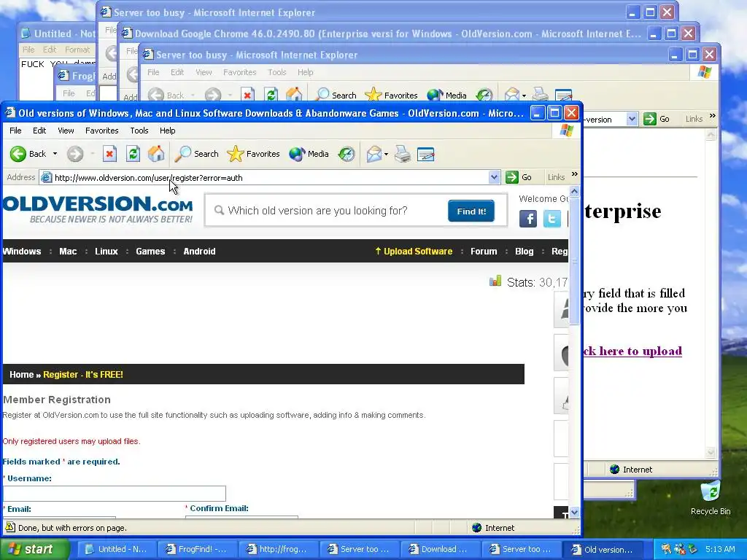Viewport: 747px width, 560px height.
Task: Switch to the FrogFind! taskbar button
Action: [x=196, y=549]
